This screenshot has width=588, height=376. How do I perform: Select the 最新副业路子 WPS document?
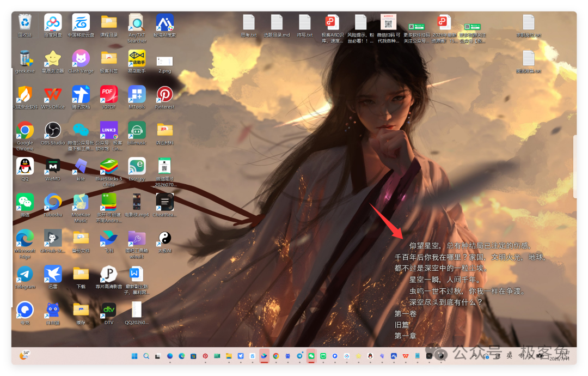[137, 280]
